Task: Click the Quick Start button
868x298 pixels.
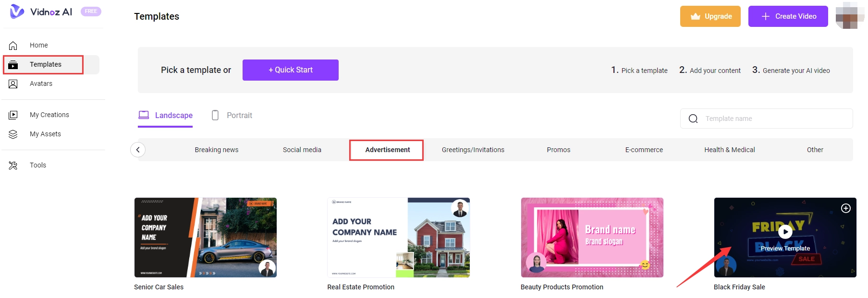Action: tap(290, 70)
